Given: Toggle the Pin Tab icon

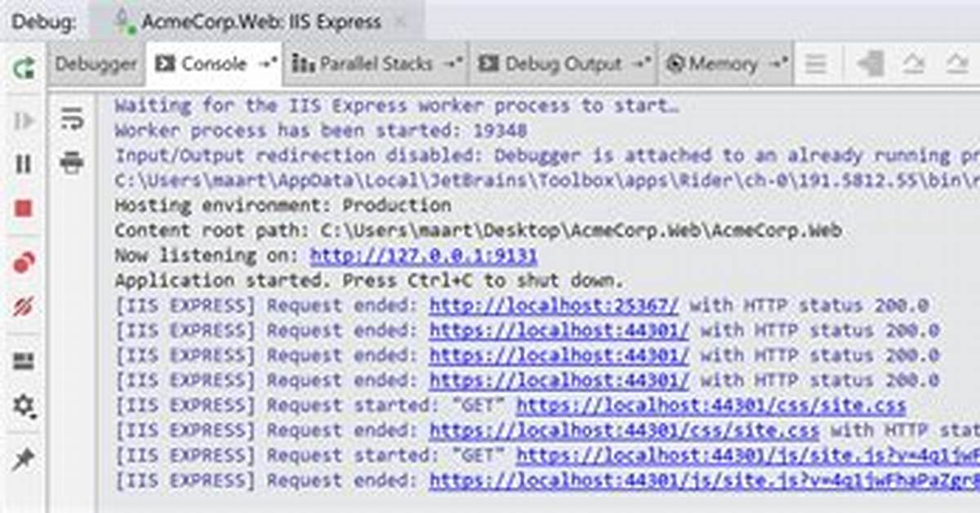Looking at the screenshot, I should click(24, 459).
